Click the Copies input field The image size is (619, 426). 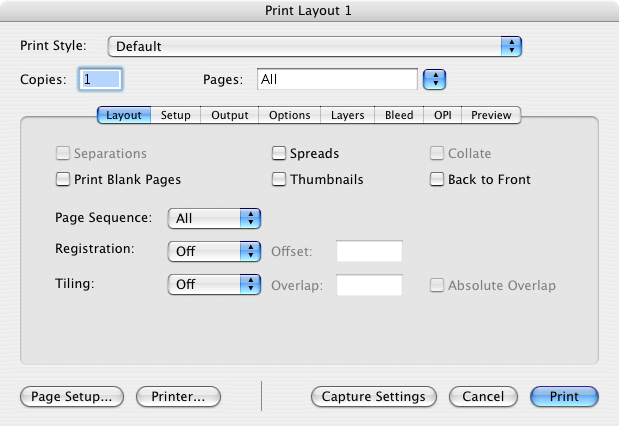coord(101,79)
